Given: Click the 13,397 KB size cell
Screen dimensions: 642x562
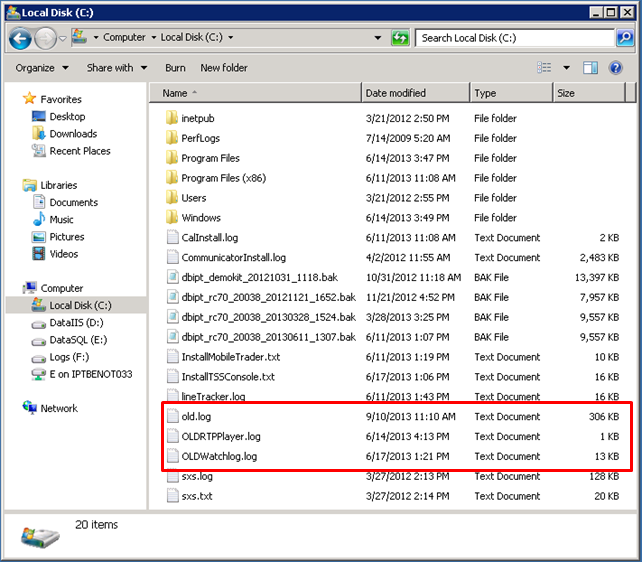Looking at the screenshot, I should 597,277.
